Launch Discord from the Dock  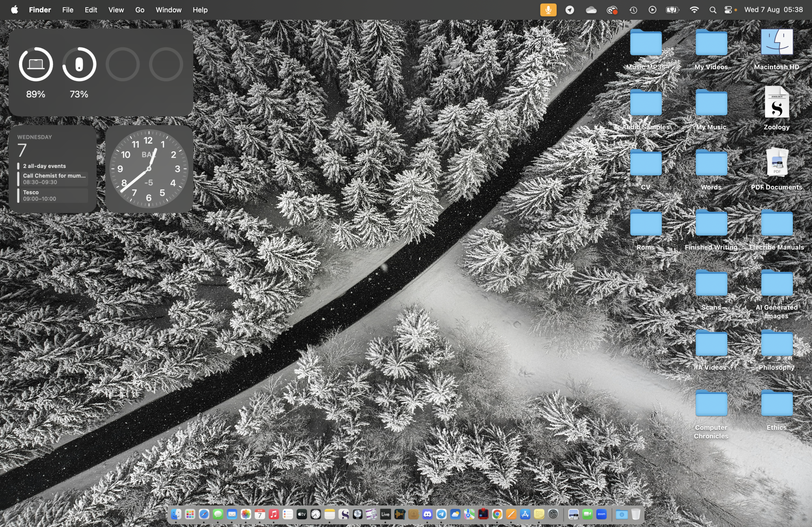click(x=428, y=514)
